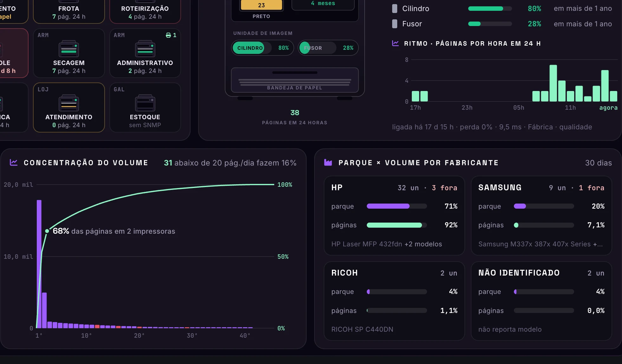622x364 pixels.
Task: Open the ROTEIRIZAÇÃO printer card
Action: pyautogui.click(x=145, y=11)
